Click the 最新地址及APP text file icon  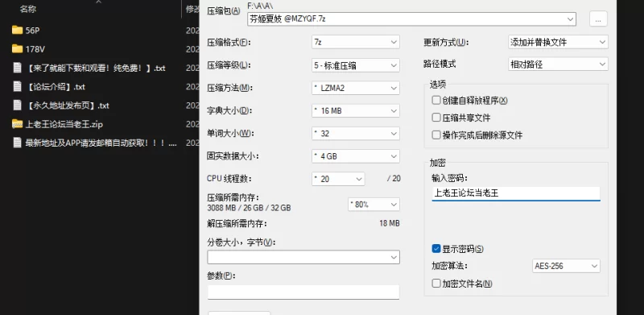coord(17,143)
